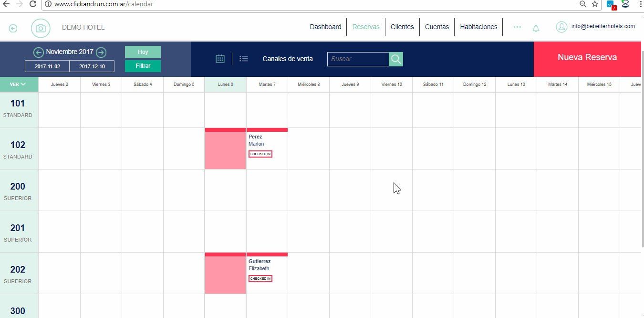Click the pink Lunes 6 block for room 202
644x318 pixels.
click(x=225, y=273)
